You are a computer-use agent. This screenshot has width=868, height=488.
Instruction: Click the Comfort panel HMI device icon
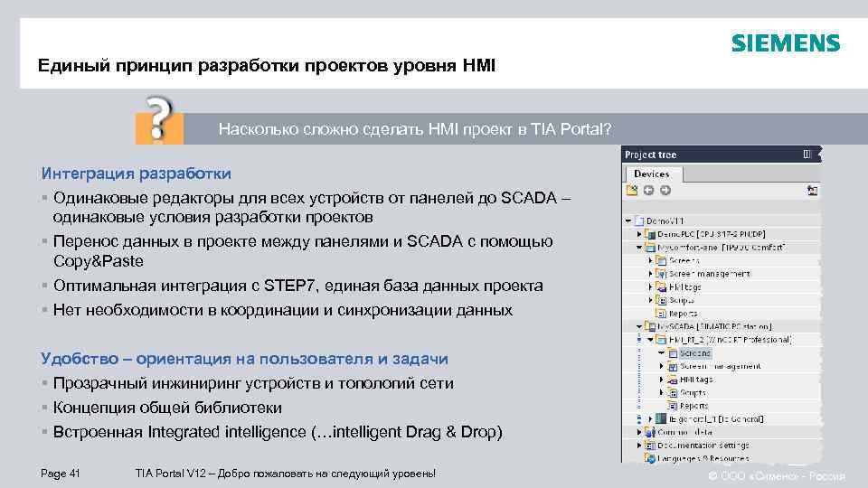650,248
